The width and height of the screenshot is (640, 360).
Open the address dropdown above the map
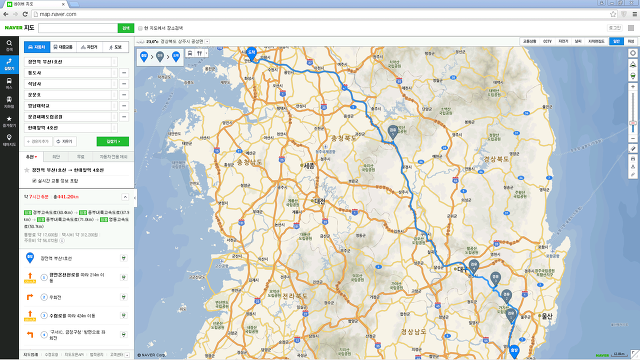pos(207,42)
